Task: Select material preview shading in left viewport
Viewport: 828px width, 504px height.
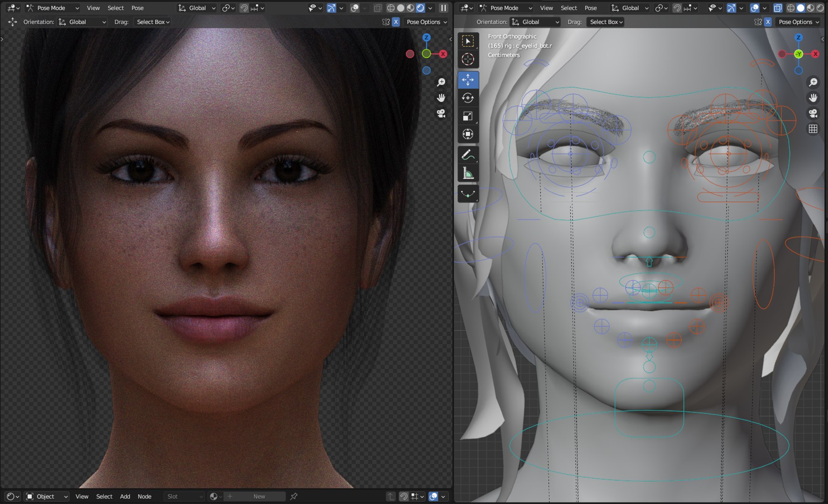Action: 410,8
